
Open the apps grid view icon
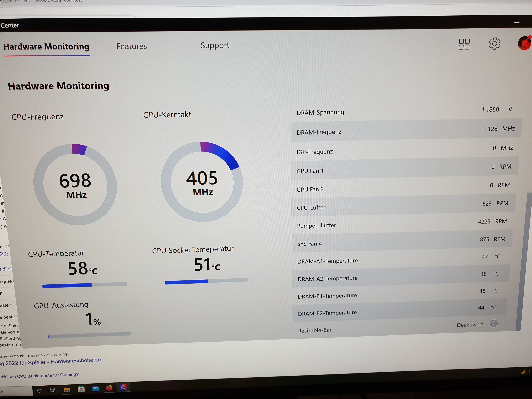tap(464, 44)
